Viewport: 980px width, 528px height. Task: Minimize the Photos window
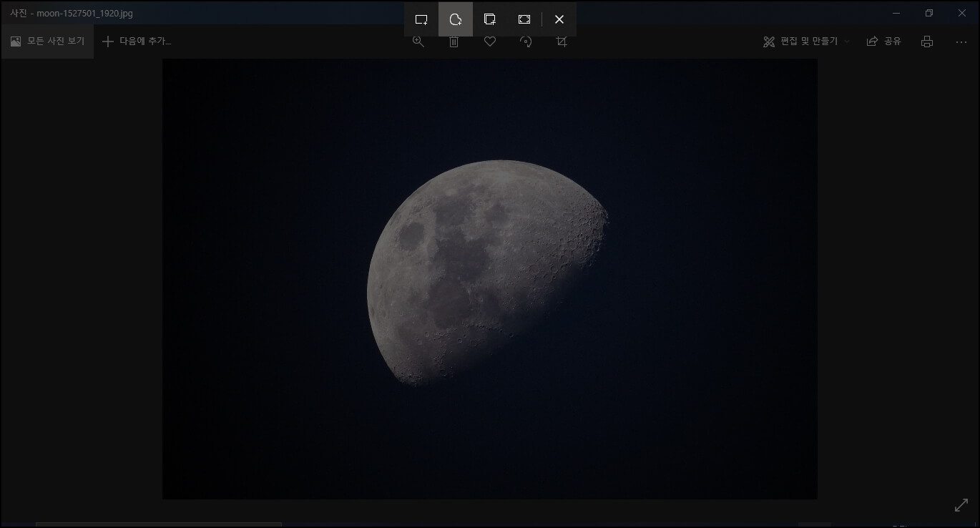coord(896,13)
